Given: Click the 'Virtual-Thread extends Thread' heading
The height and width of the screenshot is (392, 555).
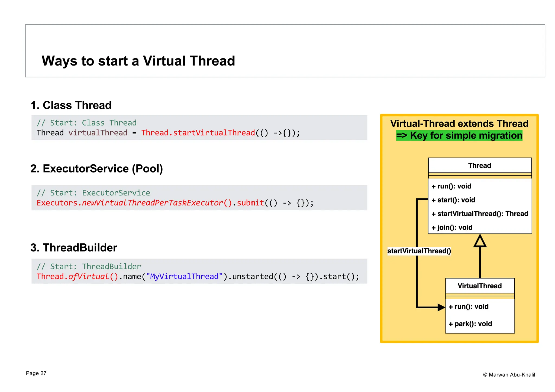Looking at the screenshot, I should [x=459, y=123].
